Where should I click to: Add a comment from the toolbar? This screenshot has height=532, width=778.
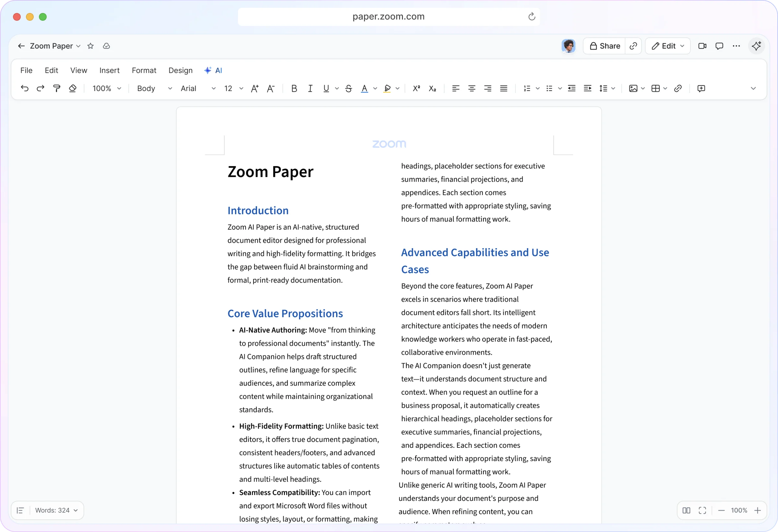click(701, 88)
